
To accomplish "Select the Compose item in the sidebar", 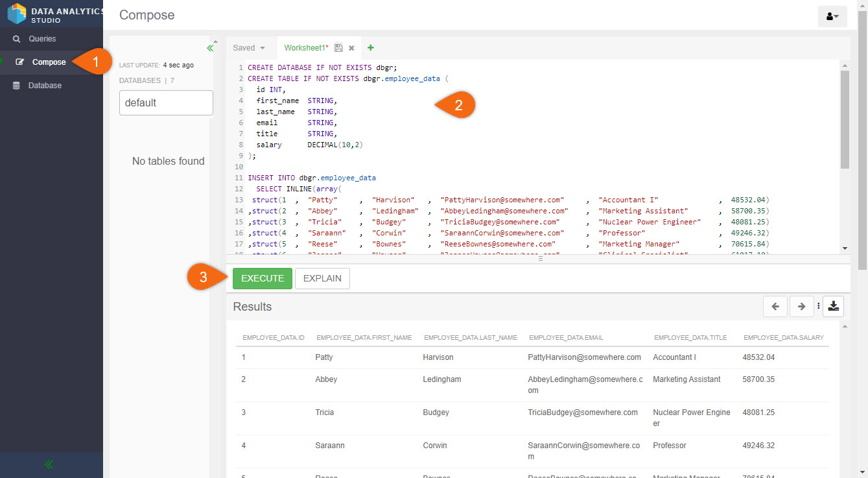I will point(49,62).
